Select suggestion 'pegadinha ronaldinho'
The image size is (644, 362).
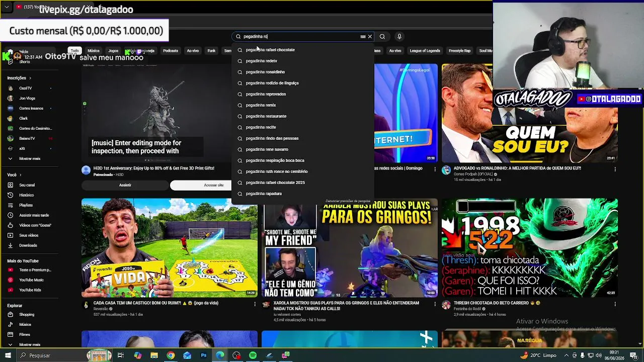[x=303, y=72]
